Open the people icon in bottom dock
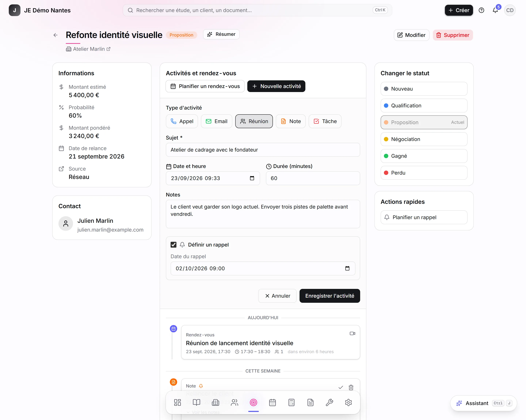Viewport: 526px width, 420px height. tap(235, 402)
